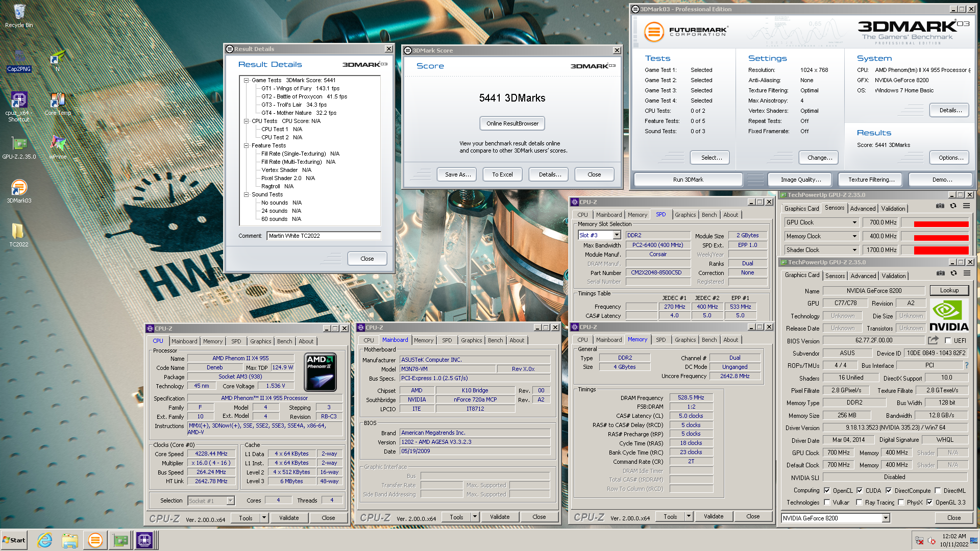Click the 3DMark03 taskbar icon

95,540
